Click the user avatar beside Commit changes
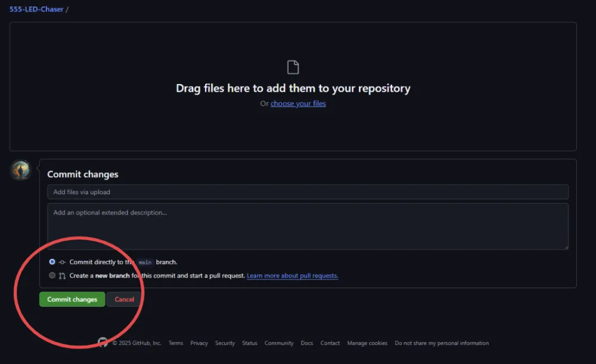The image size is (596, 364). tap(21, 170)
